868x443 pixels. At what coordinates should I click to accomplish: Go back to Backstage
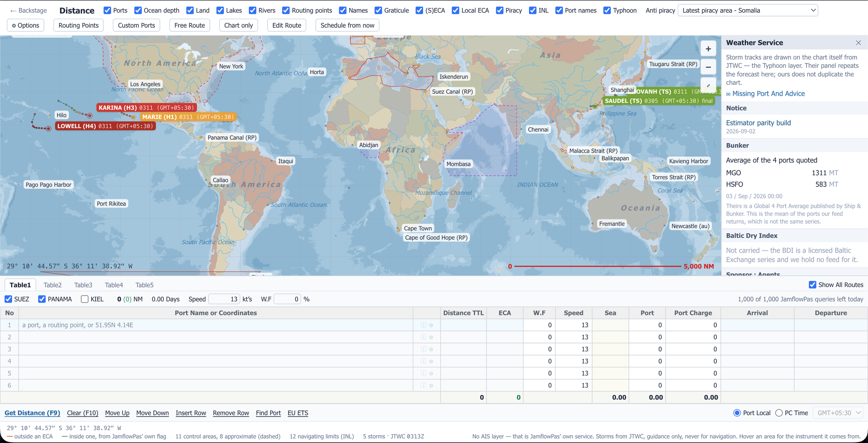[x=28, y=10]
